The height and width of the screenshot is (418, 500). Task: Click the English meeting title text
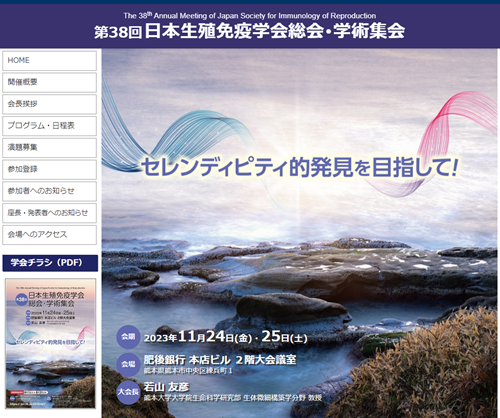click(x=250, y=16)
